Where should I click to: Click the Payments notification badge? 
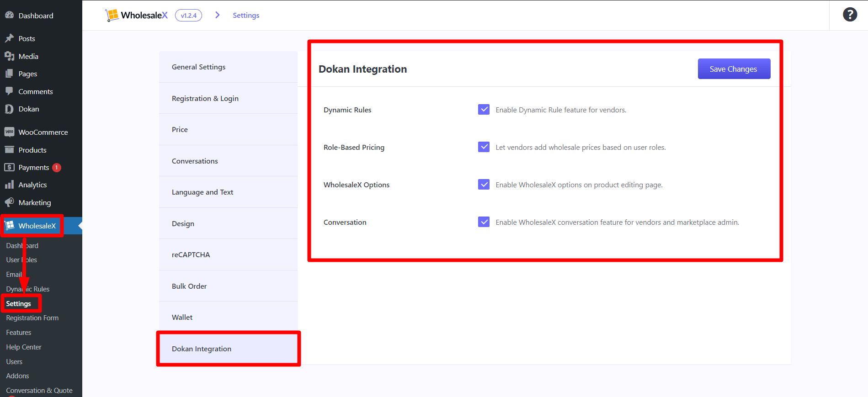pos(57,168)
